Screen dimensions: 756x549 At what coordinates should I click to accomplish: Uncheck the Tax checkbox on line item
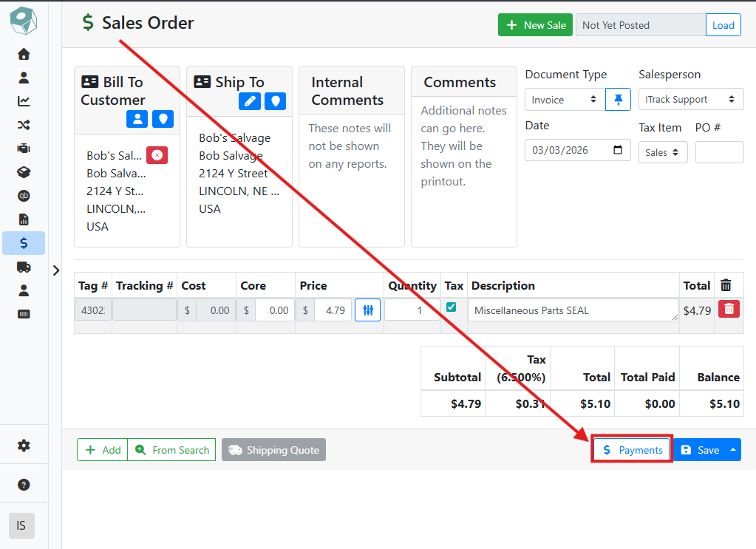[451, 307]
